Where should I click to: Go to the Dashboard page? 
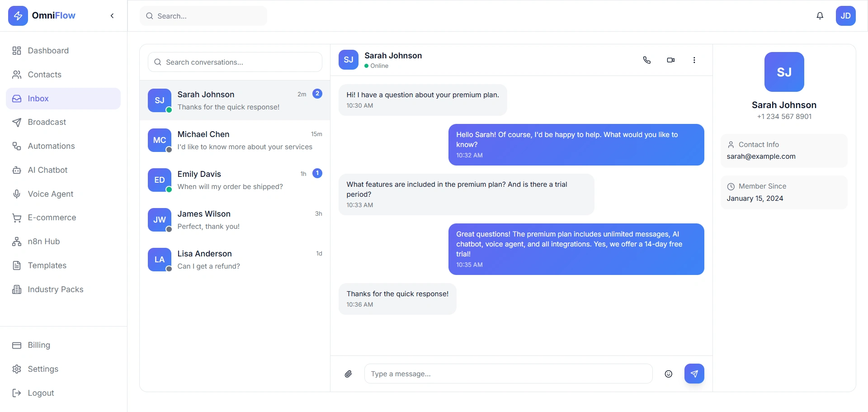[x=48, y=51]
